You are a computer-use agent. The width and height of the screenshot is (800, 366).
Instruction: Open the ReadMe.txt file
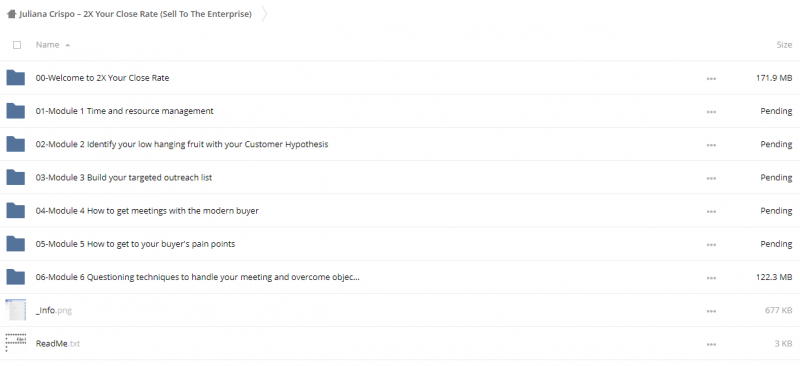tap(58, 344)
